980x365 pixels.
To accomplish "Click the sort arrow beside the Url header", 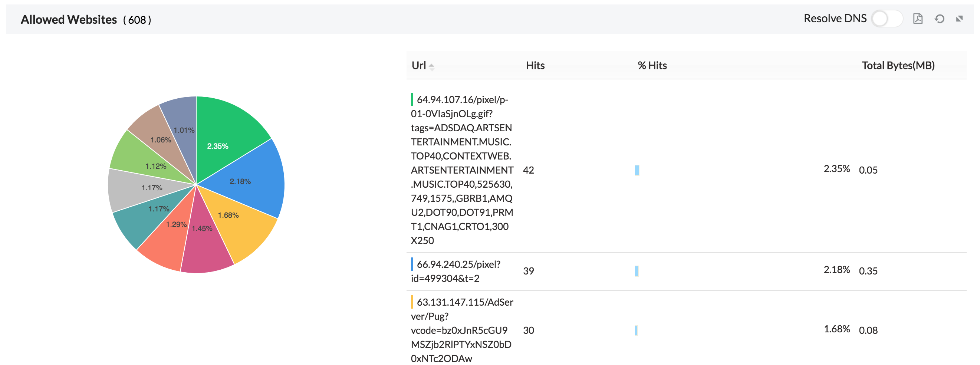I will (432, 67).
